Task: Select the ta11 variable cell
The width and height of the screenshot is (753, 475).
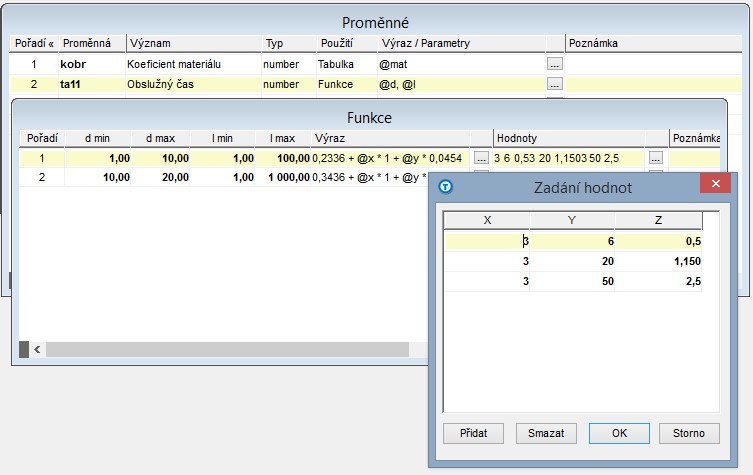Action: point(92,84)
